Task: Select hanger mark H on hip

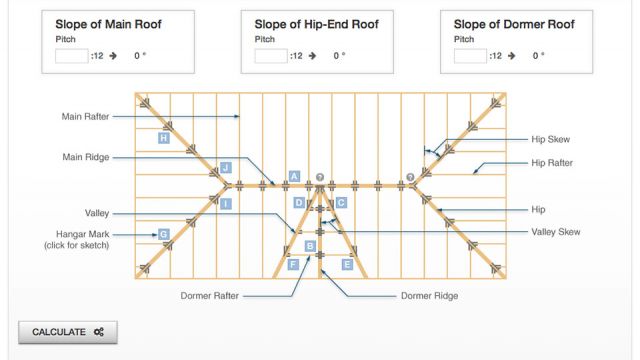Action: click(x=164, y=138)
